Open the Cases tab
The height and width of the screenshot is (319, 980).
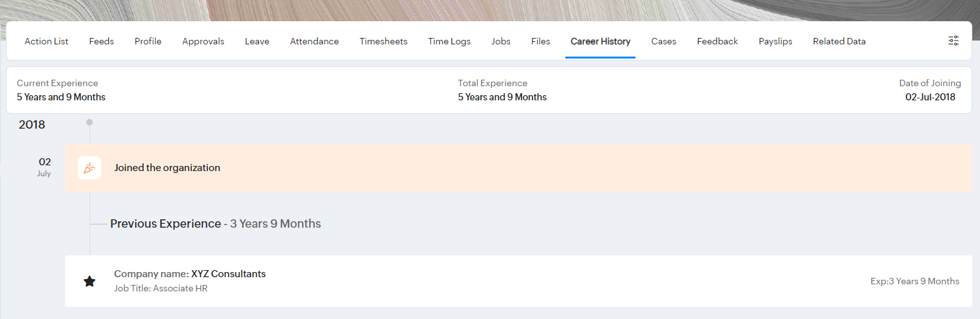point(664,41)
